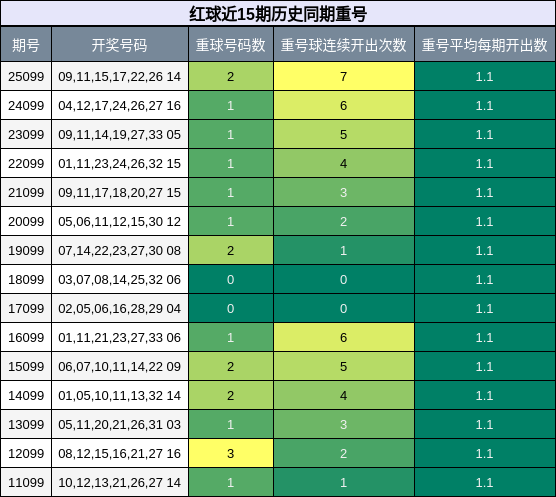Click the 1.1 average in row 25099
The width and height of the screenshot is (556, 497).
click(x=485, y=77)
